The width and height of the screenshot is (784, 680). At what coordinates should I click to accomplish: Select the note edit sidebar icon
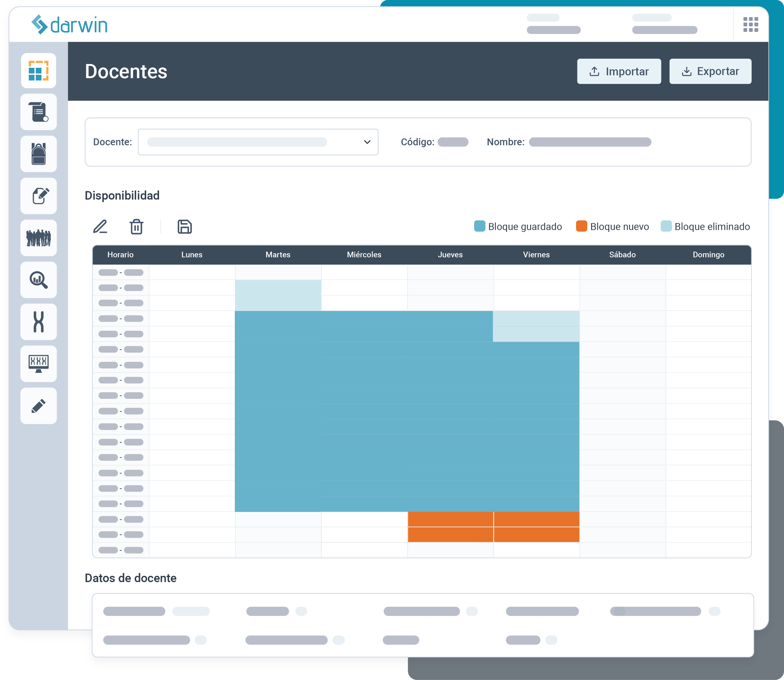pyautogui.click(x=38, y=196)
